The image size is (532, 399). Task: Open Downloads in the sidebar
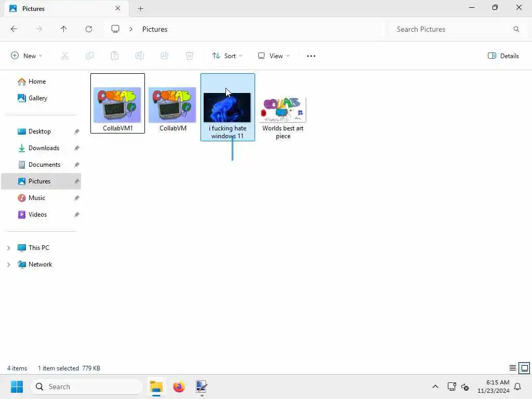(38, 148)
